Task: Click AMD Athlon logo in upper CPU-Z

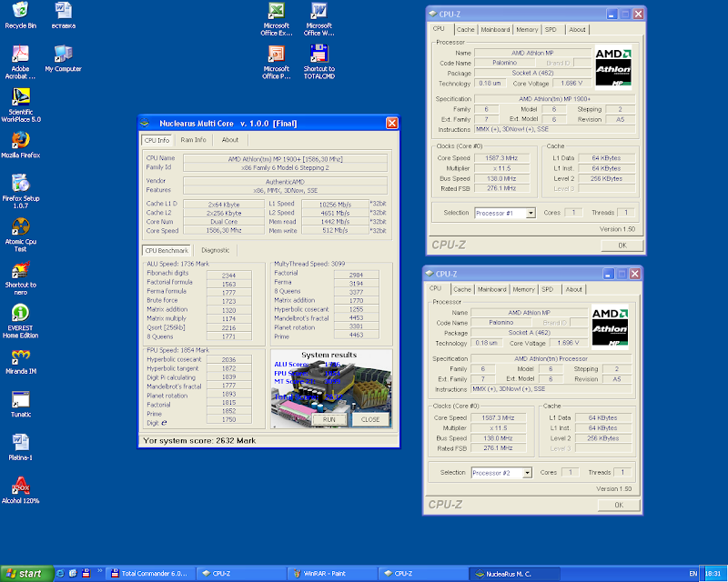Action: 613,66
